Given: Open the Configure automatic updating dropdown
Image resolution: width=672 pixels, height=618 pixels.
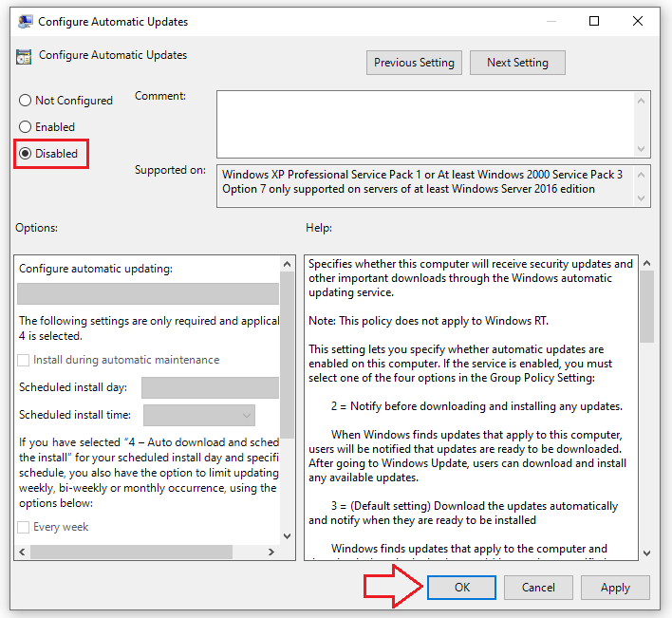Looking at the screenshot, I should (148, 293).
